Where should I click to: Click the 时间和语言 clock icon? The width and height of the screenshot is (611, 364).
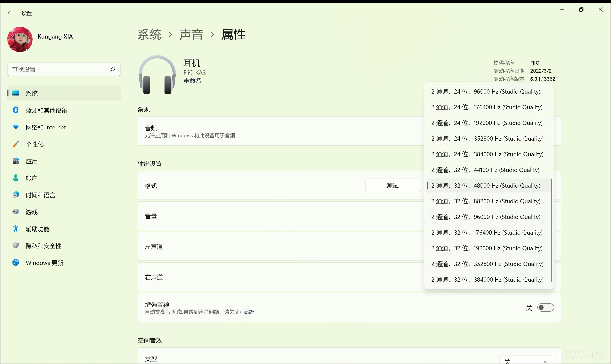pos(15,195)
